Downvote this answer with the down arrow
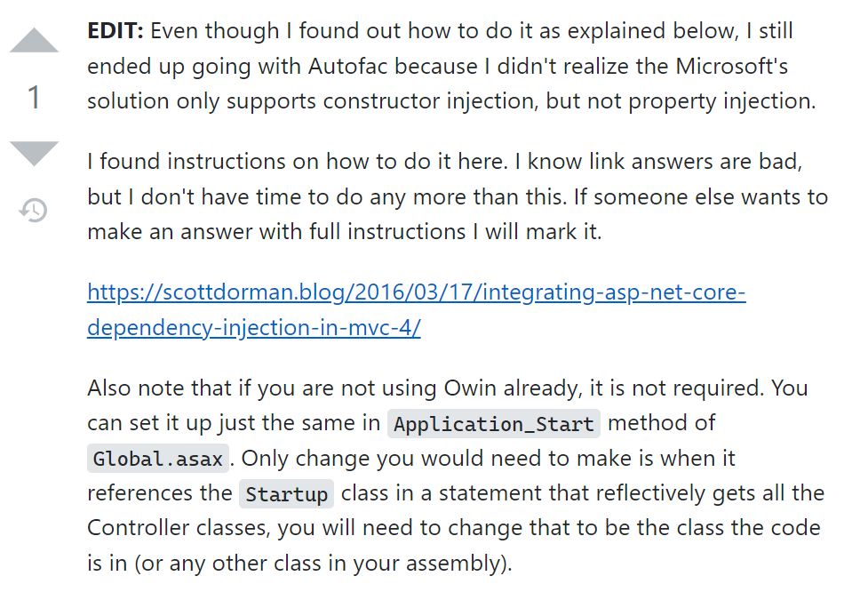868x608 pixels. pos(34,154)
